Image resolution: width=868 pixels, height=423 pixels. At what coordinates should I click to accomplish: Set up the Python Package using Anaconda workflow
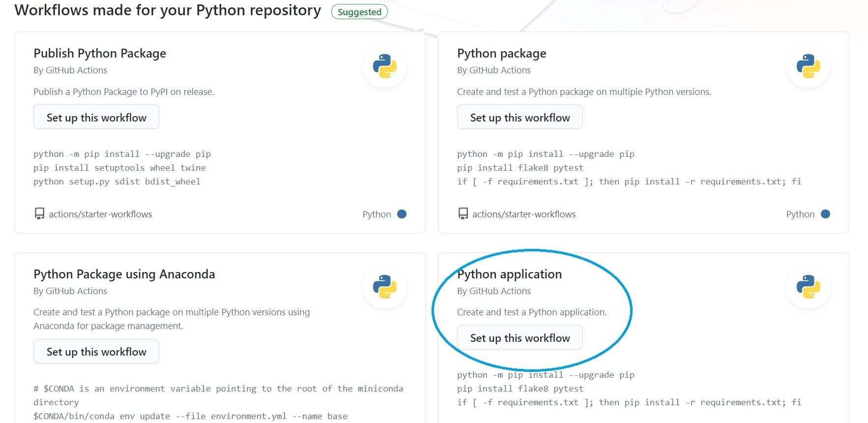pos(96,352)
